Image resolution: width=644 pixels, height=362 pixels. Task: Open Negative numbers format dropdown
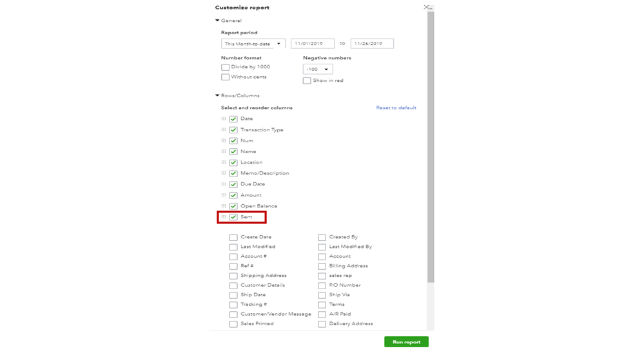[x=318, y=70]
